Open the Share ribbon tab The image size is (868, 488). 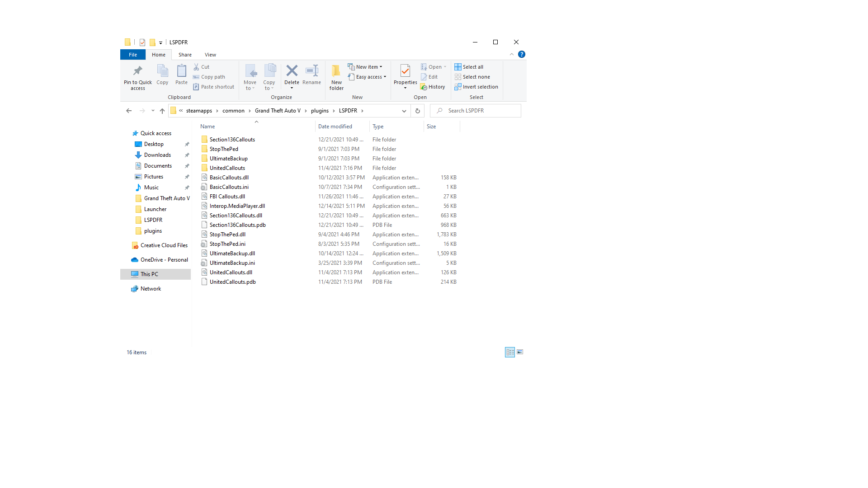(x=185, y=55)
